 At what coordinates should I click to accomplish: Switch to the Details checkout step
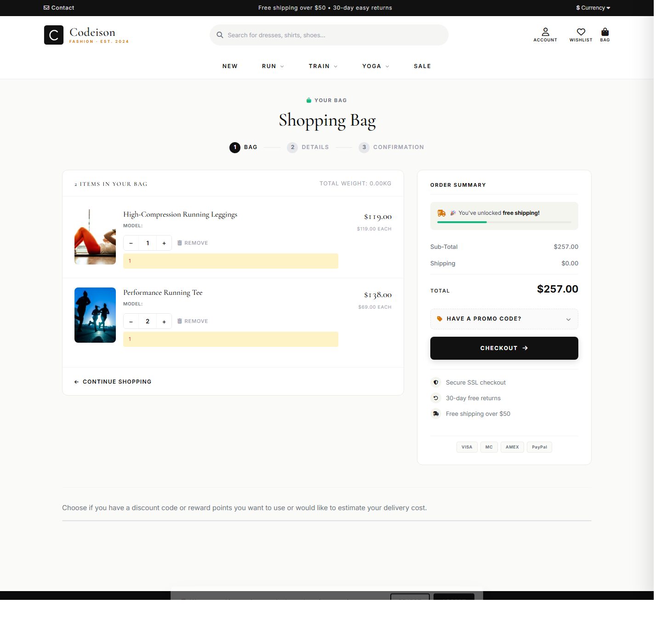pos(308,147)
